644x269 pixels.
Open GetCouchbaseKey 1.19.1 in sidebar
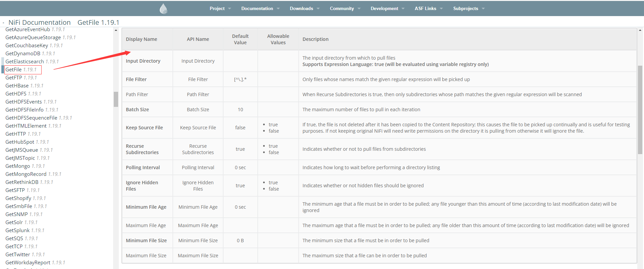click(x=34, y=46)
